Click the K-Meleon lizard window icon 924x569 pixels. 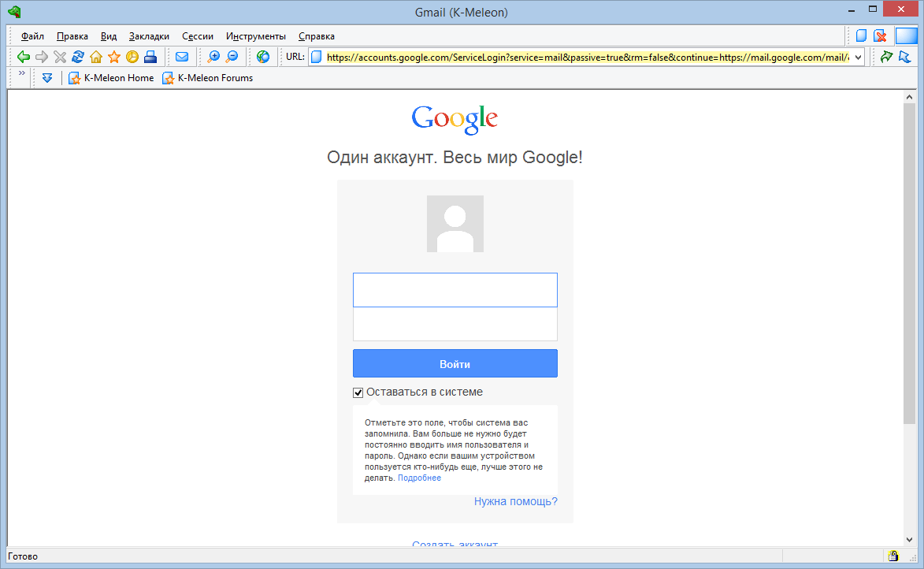coord(15,11)
